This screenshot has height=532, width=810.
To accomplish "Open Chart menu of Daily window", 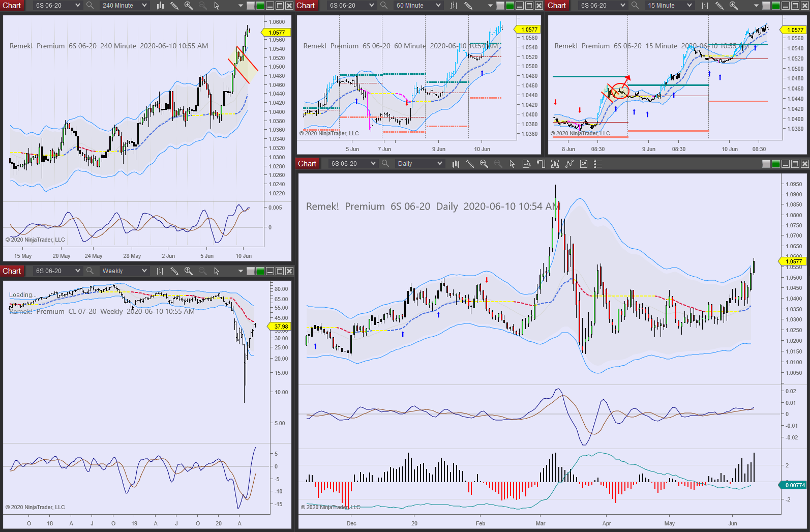I will [307, 164].
